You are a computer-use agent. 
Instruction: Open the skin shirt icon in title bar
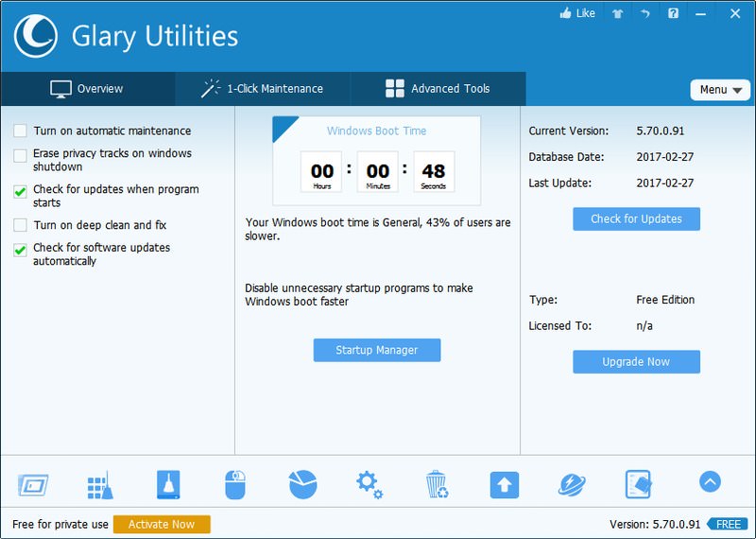click(617, 13)
